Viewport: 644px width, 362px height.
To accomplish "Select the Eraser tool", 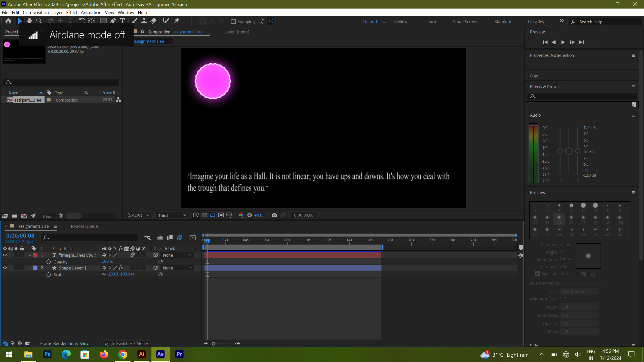I will [x=153, y=21].
